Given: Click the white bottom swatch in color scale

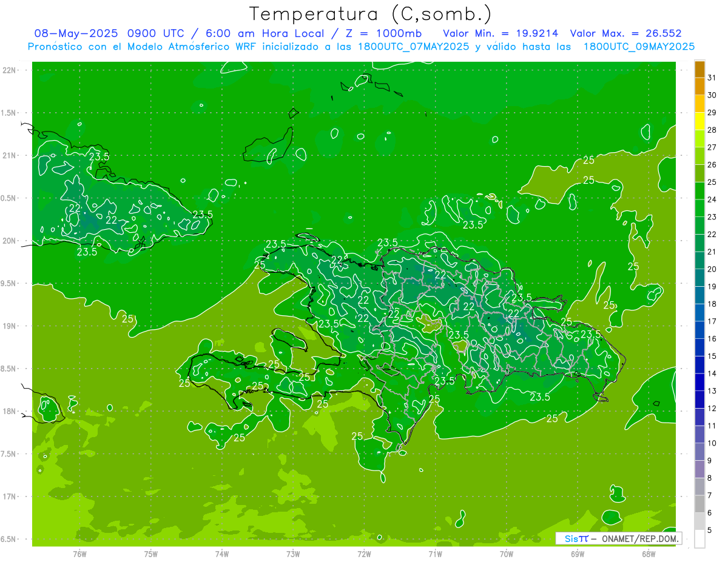Looking at the screenshot, I should point(699,539).
